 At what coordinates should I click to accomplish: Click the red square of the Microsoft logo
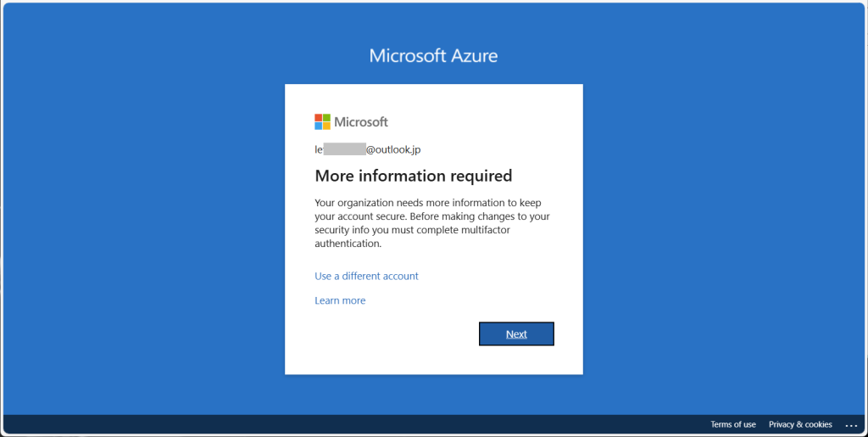[x=319, y=117]
